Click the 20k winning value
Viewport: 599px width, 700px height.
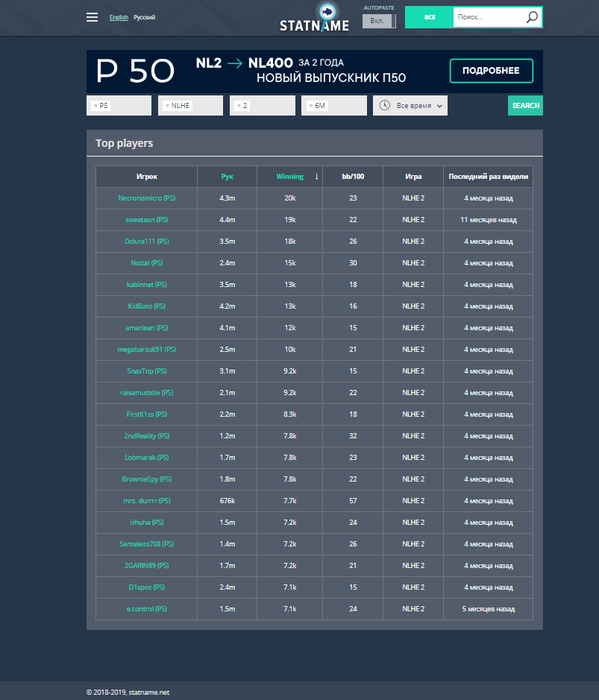[290, 198]
